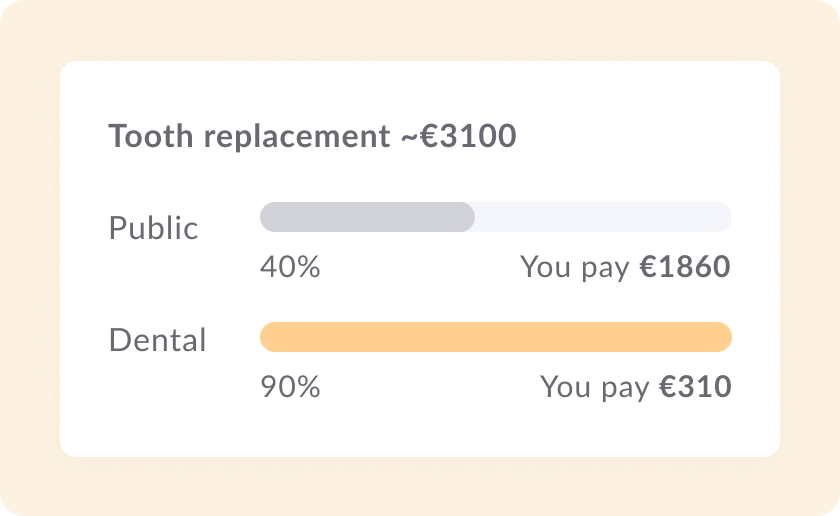Click "You pay" text beside €1860

[x=575, y=267]
